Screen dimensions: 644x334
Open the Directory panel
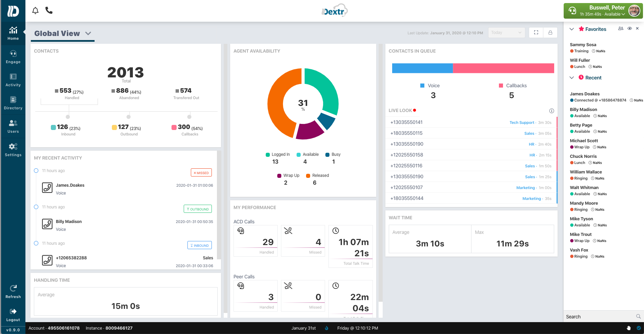coord(13,102)
